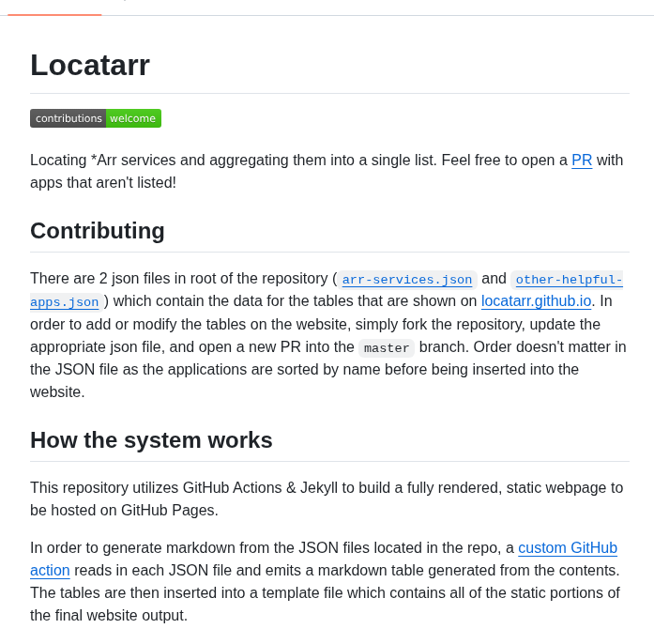Image resolution: width=654 pixels, height=644 pixels.
Task: Open the other-helpful-apps.json file link
Action: 569,279
